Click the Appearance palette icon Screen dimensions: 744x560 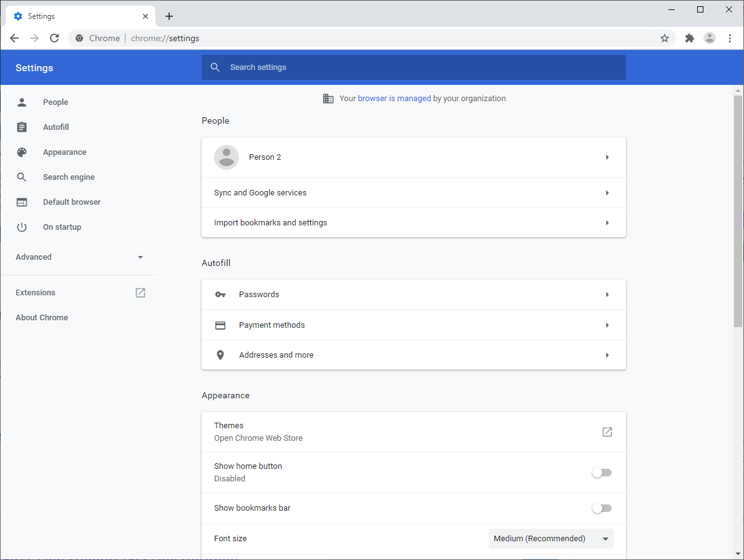[22, 152]
